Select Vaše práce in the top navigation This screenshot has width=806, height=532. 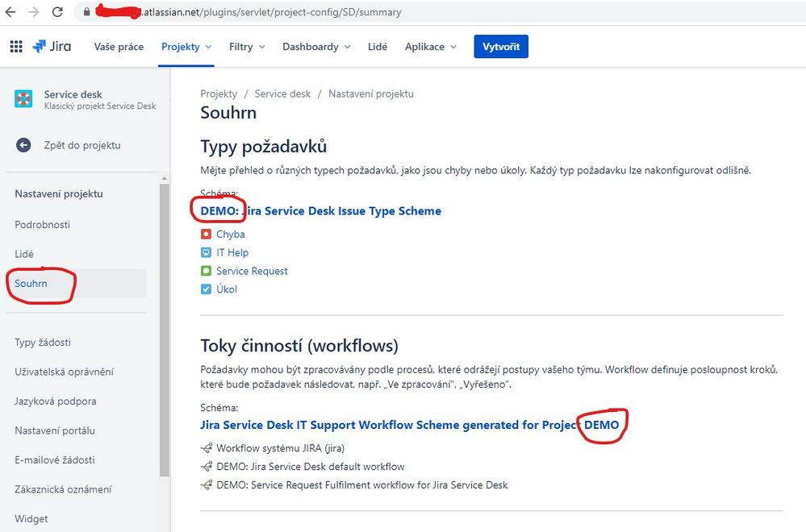(118, 46)
